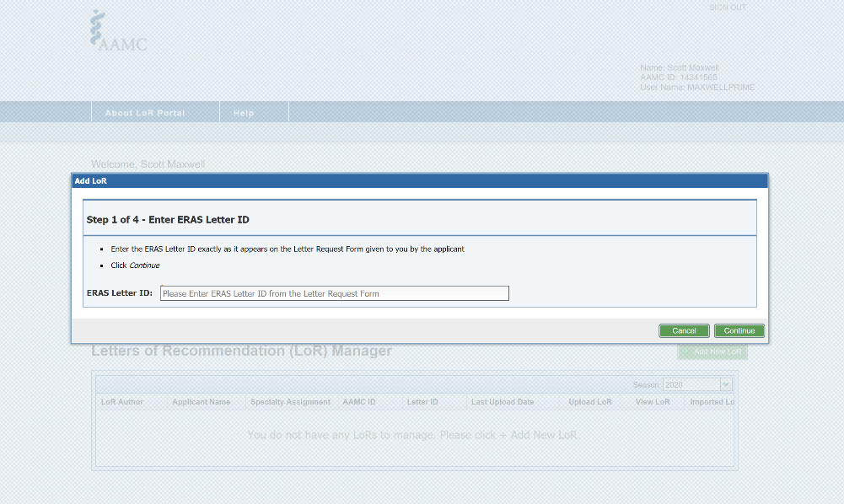
Task: Click the Letter ID column header
Action: pyautogui.click(x=422, y=402)
